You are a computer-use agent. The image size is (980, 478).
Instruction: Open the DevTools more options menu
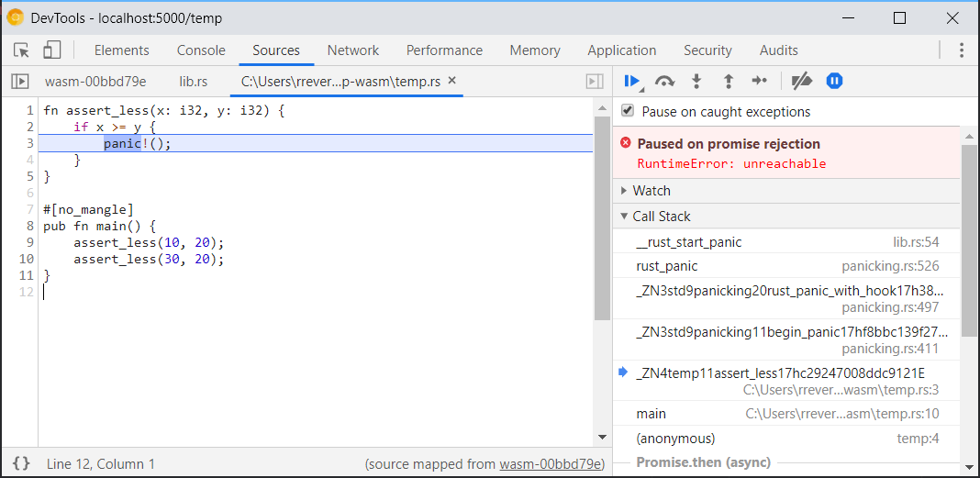click(x=962, y=50)
